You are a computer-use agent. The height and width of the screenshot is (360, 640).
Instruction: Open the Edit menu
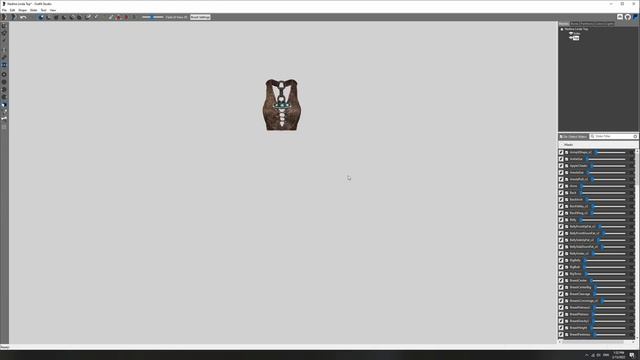12,10
